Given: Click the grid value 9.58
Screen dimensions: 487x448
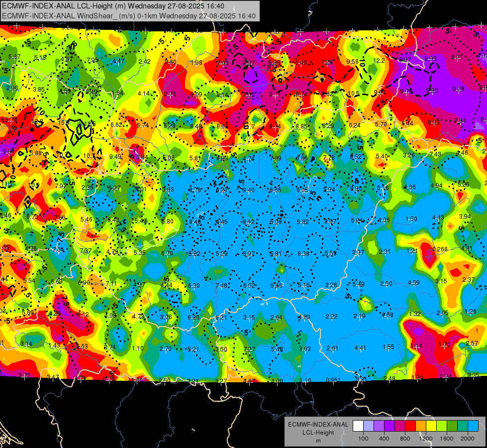Looking at the screenshot, I should tap(353, 62).
